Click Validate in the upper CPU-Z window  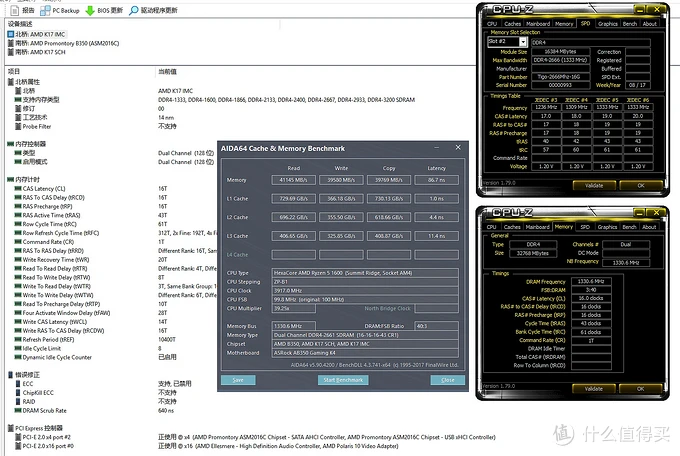(593, 185)
